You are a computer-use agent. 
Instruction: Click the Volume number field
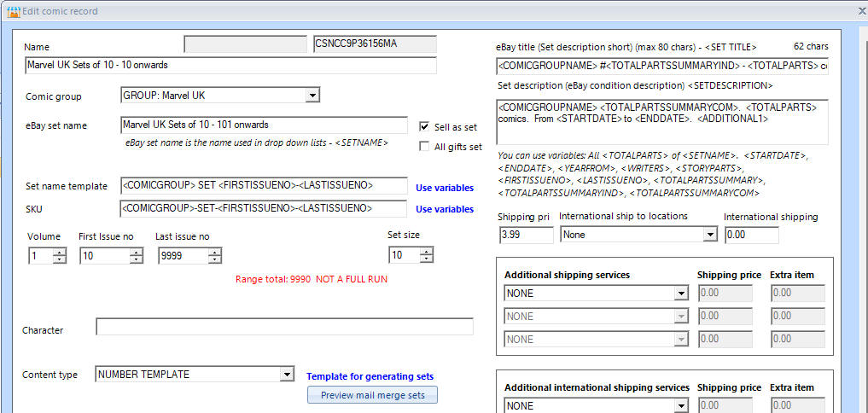coord(41,256)
